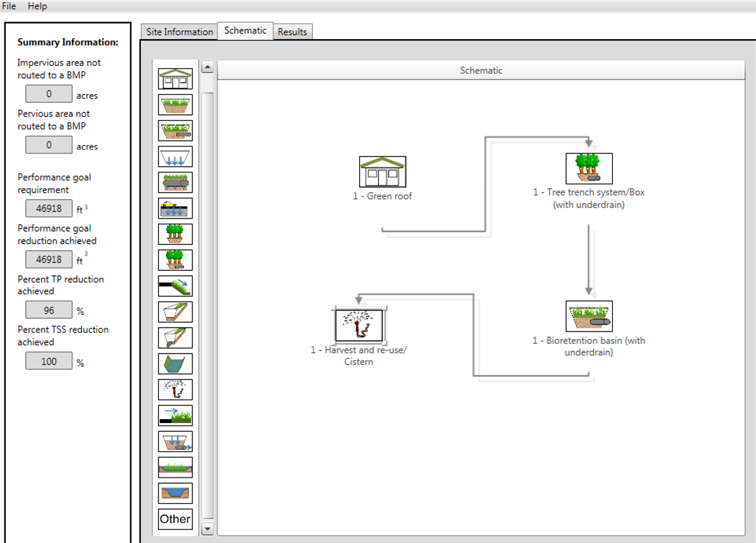The image size is (756, 543).
Task: Choose the Infiltration basin tool icon
Action: [x=175, y=157]
